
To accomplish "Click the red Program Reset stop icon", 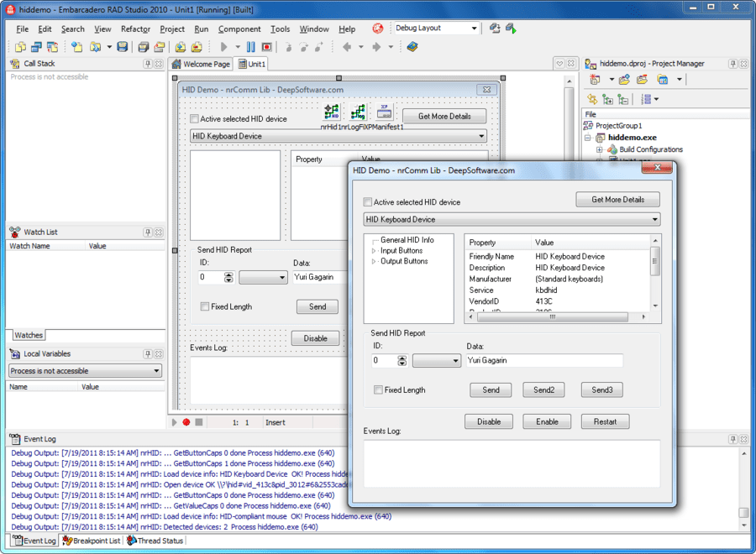I will point(266,47).
